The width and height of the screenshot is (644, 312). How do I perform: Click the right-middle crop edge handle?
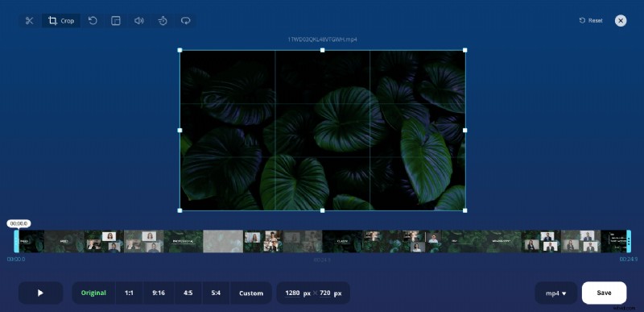465,131
